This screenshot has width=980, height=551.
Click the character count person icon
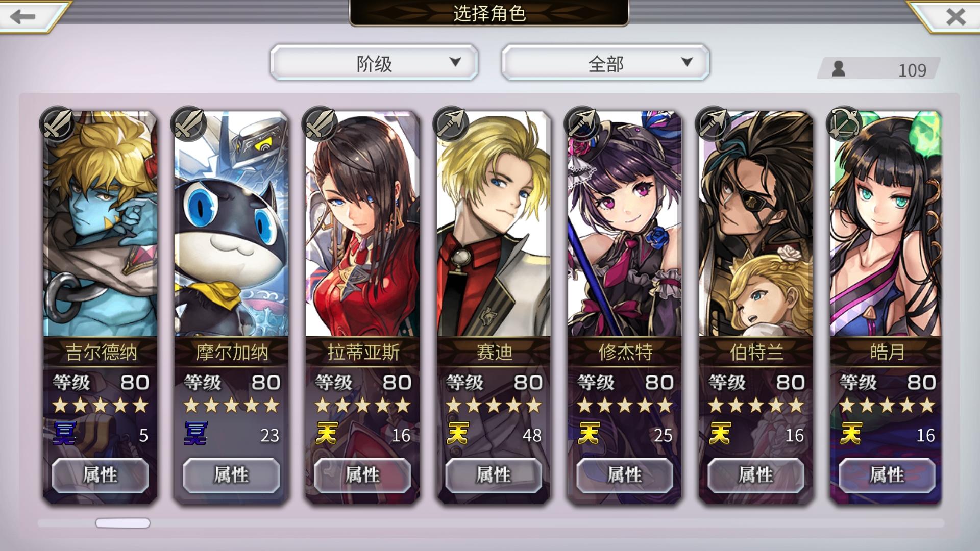coord(838,68)
